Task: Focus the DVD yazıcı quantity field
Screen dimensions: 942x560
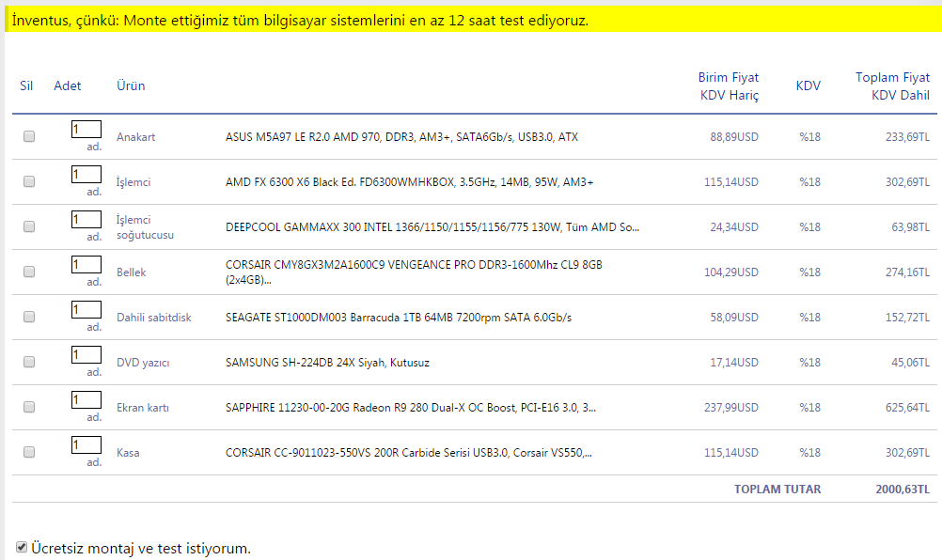Action: pos(86,354)
